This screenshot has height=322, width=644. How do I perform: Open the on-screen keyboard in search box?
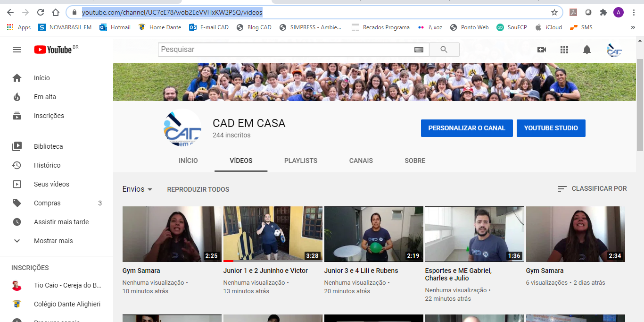[419, 50]
